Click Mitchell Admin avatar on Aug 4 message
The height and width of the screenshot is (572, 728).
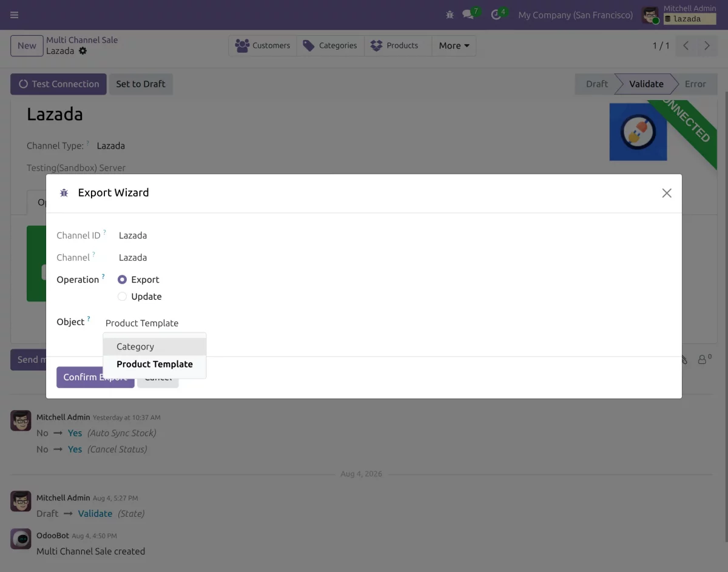(21, 501)
